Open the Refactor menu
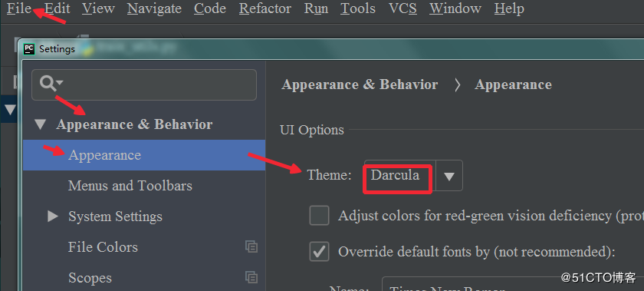Image resolution: width=644 pixels, height=291 pixels. coord(265,8)
